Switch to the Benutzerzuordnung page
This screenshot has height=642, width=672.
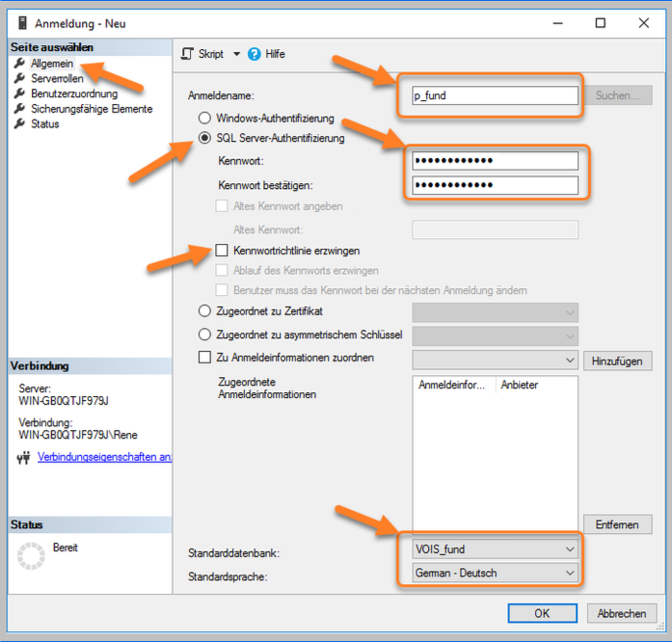click(74, 94)
